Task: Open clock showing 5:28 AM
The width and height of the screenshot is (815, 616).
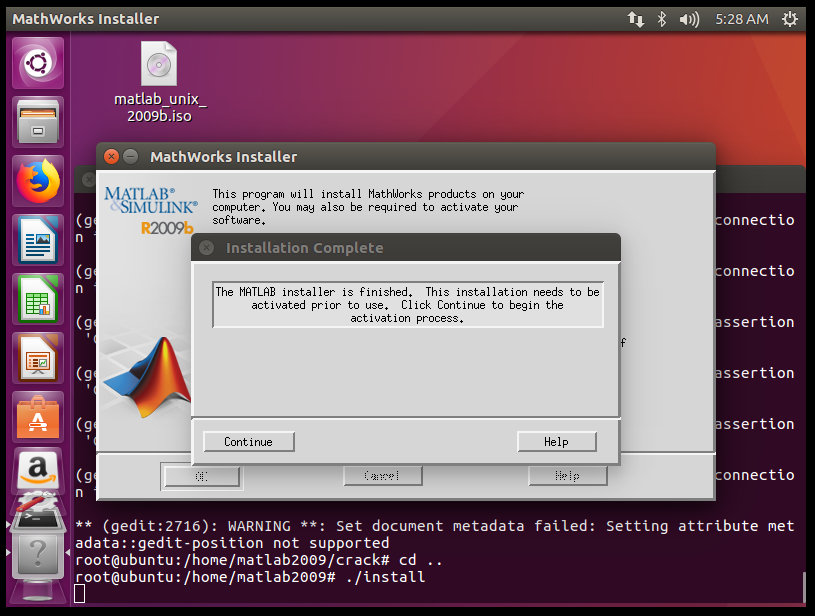Action: coord(742,19)
